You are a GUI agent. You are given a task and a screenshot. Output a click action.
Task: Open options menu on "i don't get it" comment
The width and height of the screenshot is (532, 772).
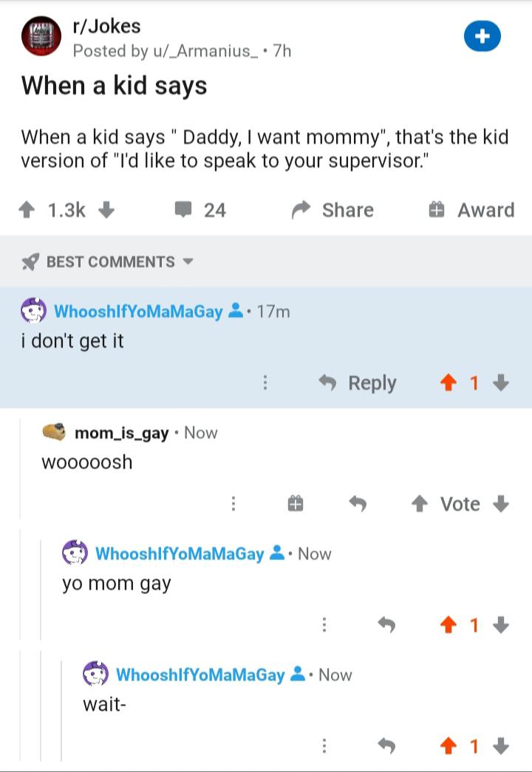click(x=265, y=383)
